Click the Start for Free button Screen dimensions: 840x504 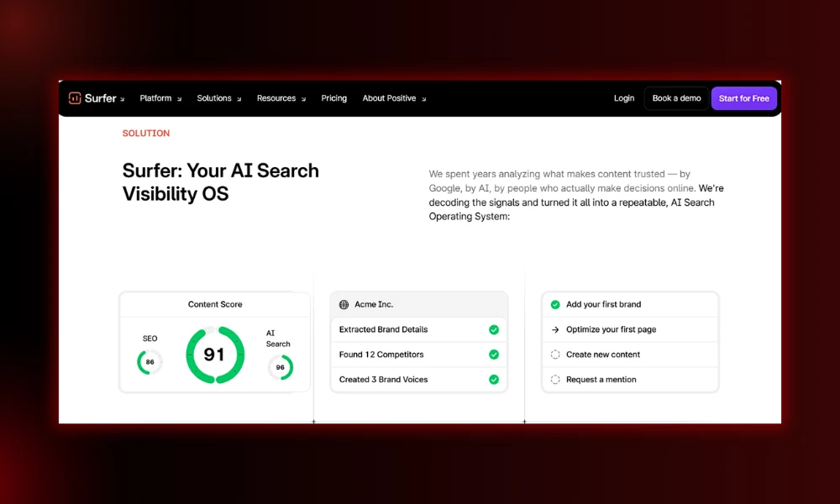click(x=744, y=98)
